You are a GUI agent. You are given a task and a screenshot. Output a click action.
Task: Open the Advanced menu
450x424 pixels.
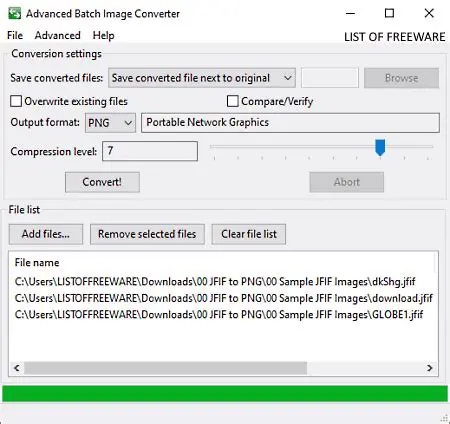pyautogui.click(x=58, y=35)
